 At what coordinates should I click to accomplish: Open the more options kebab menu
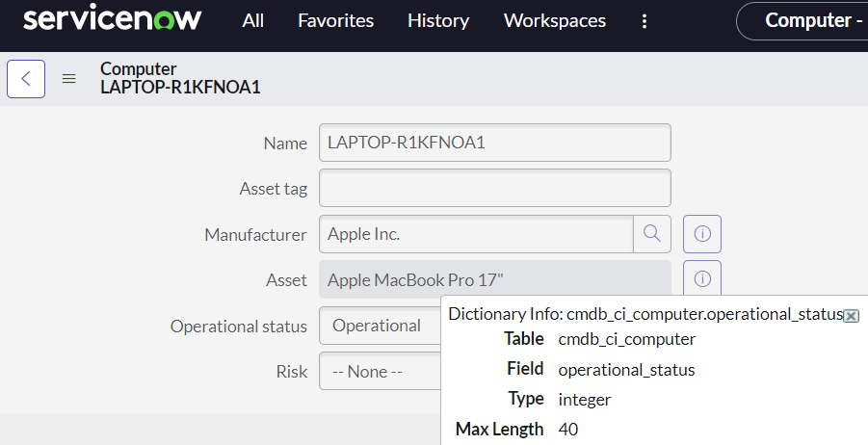point(644,21)
